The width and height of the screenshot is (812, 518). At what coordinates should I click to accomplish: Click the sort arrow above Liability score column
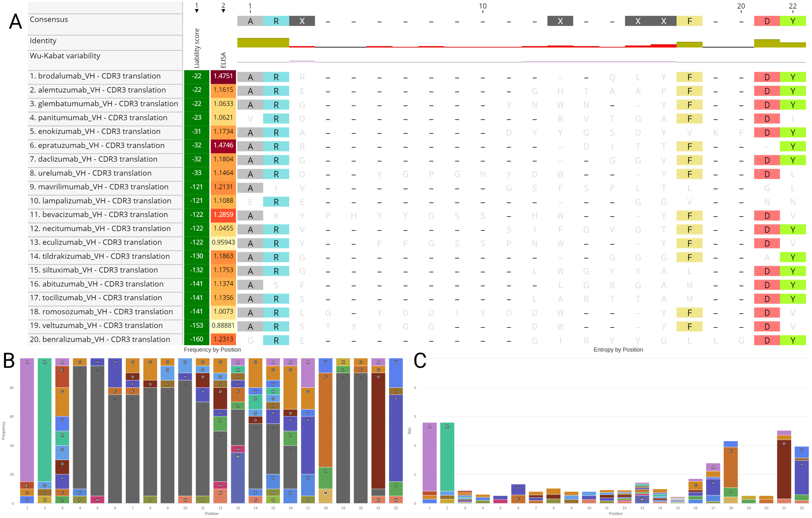tap(197, 11)
